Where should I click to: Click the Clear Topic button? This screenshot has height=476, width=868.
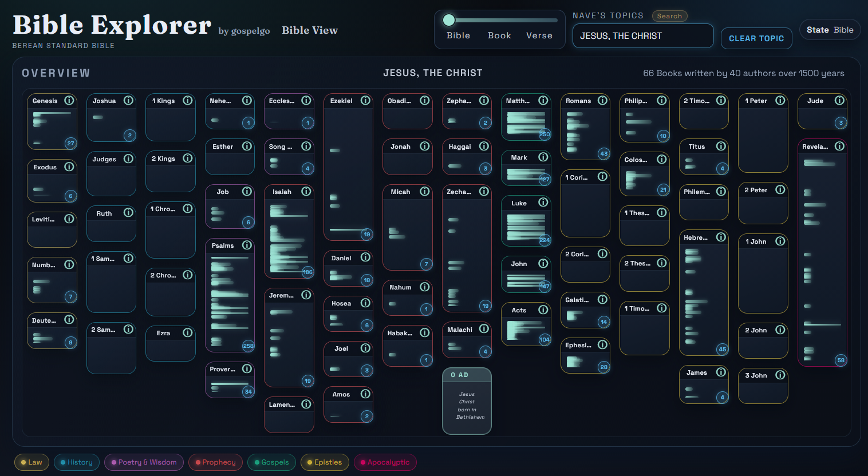point(756,38)
